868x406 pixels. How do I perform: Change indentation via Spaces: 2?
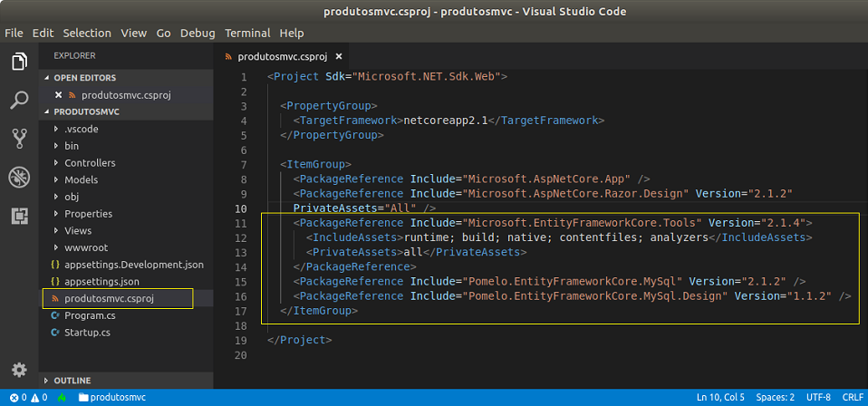(775, 398)
